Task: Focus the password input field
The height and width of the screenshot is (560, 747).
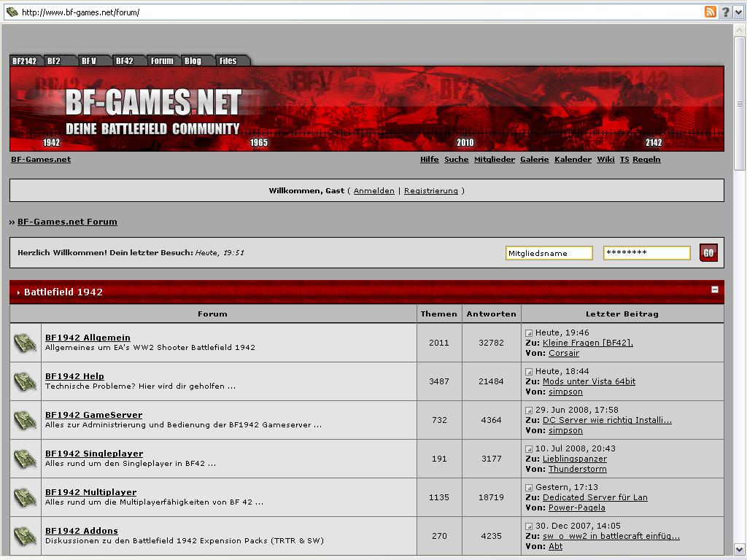Action: tap(646, 253)
